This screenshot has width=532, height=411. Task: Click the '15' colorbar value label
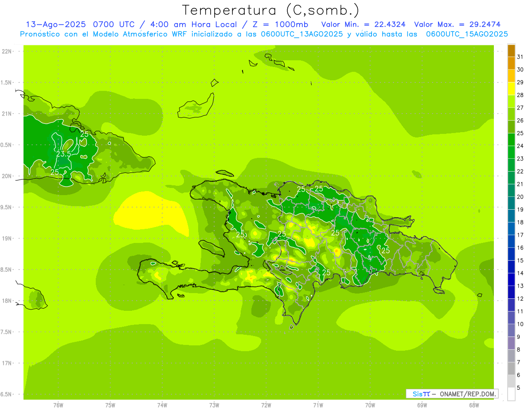(520, 260)
